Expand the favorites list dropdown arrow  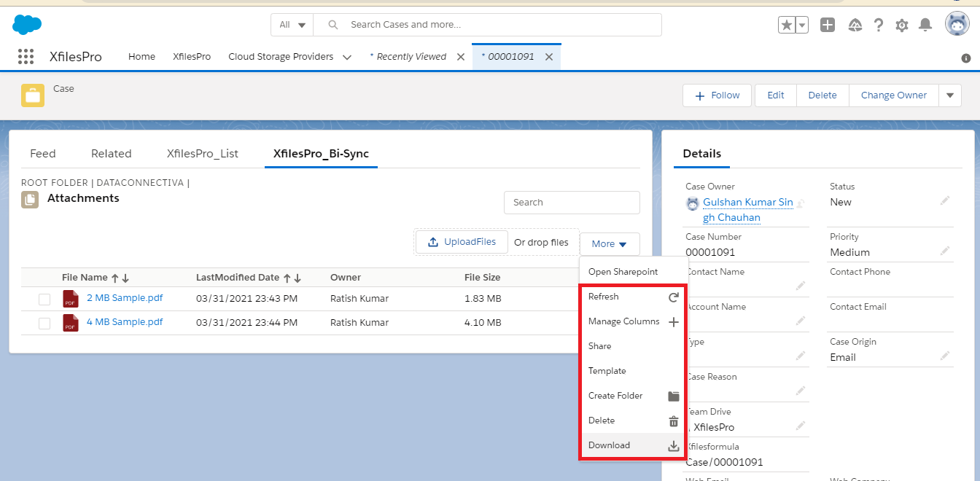[802, 25]
